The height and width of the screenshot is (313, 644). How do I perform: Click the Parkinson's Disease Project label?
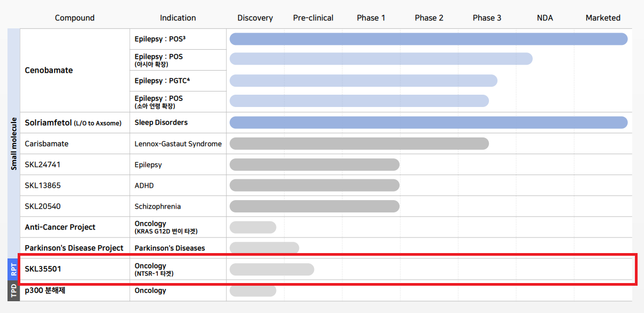pos(74,248)
